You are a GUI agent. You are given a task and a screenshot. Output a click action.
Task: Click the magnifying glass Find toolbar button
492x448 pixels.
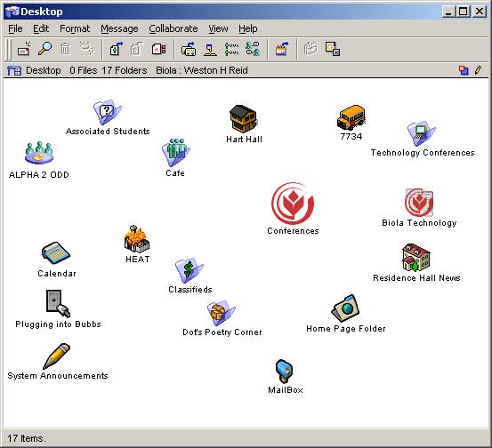tap(44, 49)
